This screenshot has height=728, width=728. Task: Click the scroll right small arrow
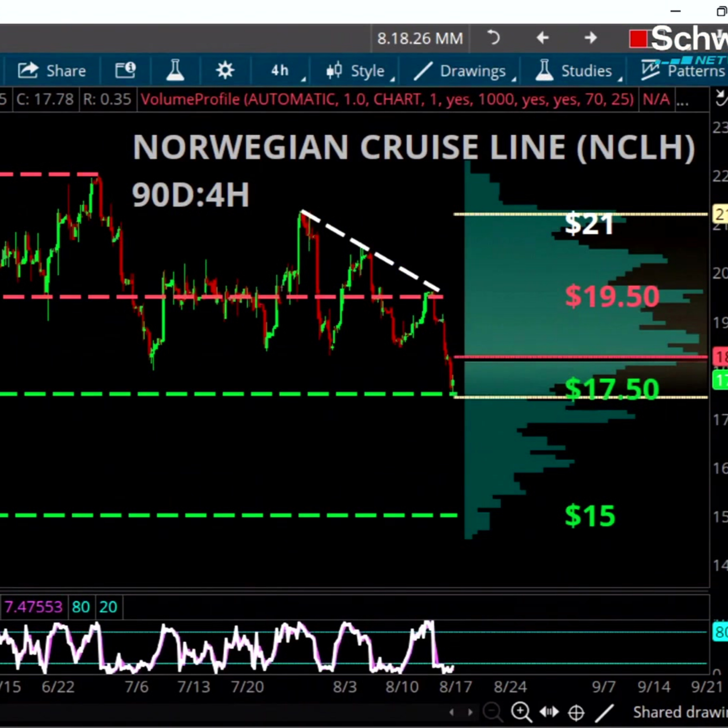470,712
